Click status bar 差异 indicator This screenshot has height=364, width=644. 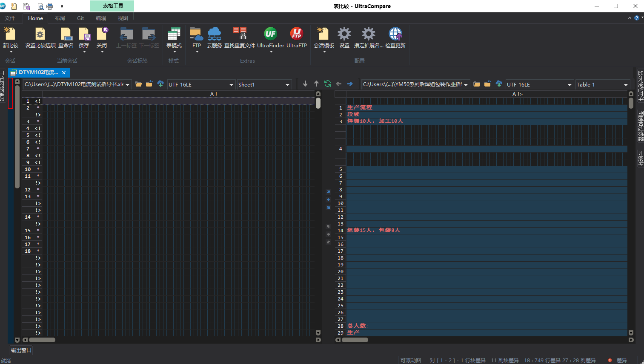618,360
